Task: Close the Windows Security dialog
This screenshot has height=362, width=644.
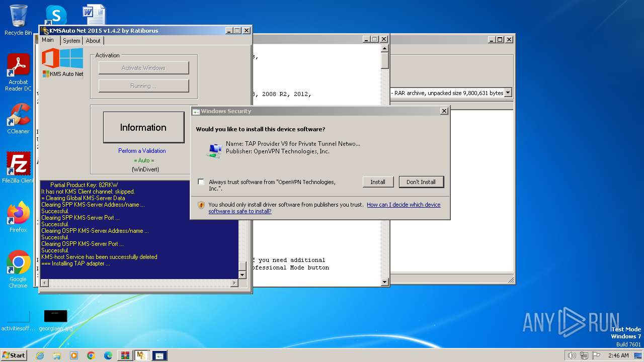Action: (444, 111)
